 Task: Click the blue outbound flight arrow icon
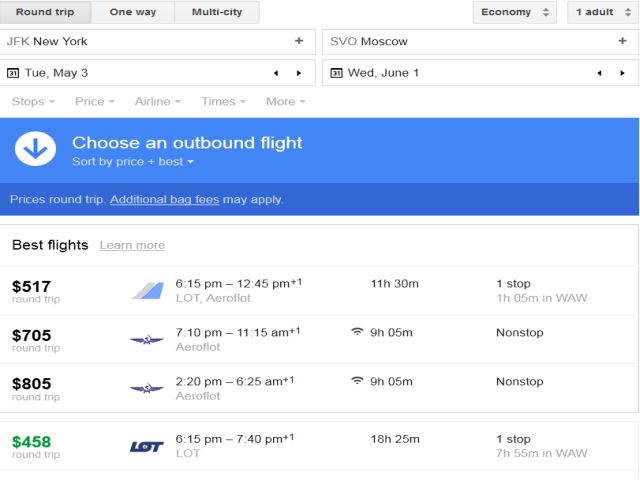(35, 150)
